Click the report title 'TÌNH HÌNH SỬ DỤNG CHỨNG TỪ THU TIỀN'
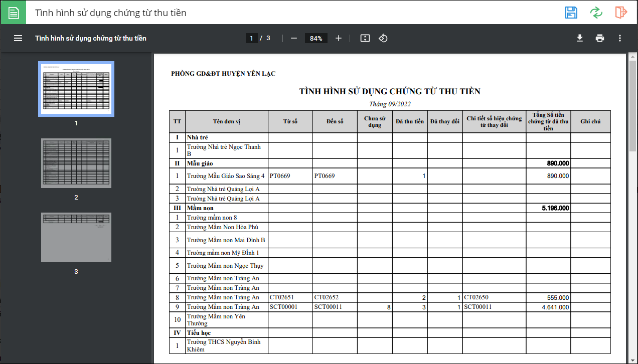The image size is (638, 364). (x=390, y=91)
